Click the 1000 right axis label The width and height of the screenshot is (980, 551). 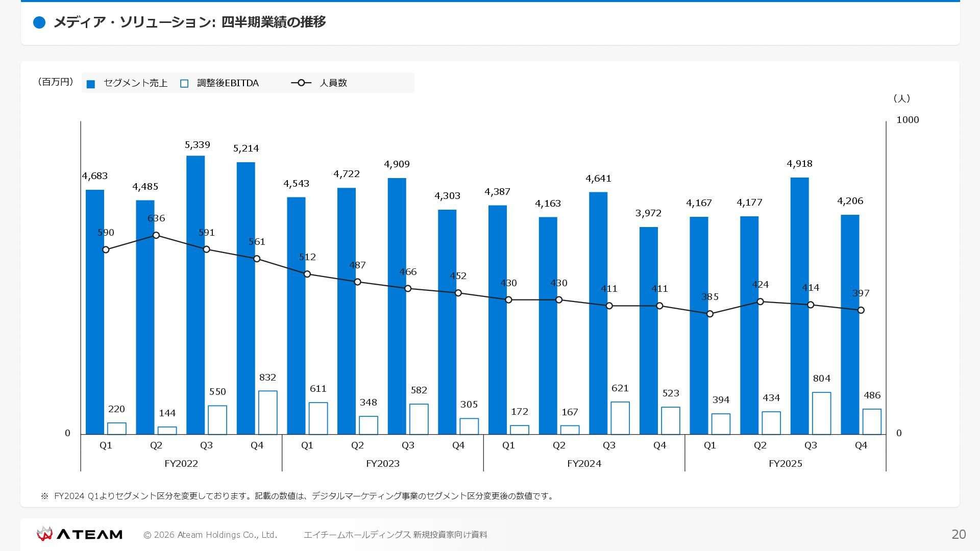[x=908, y=120]
